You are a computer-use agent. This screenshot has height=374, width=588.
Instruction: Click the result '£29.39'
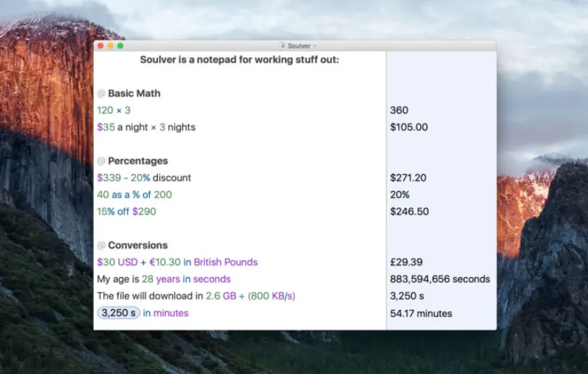point(406,262)
